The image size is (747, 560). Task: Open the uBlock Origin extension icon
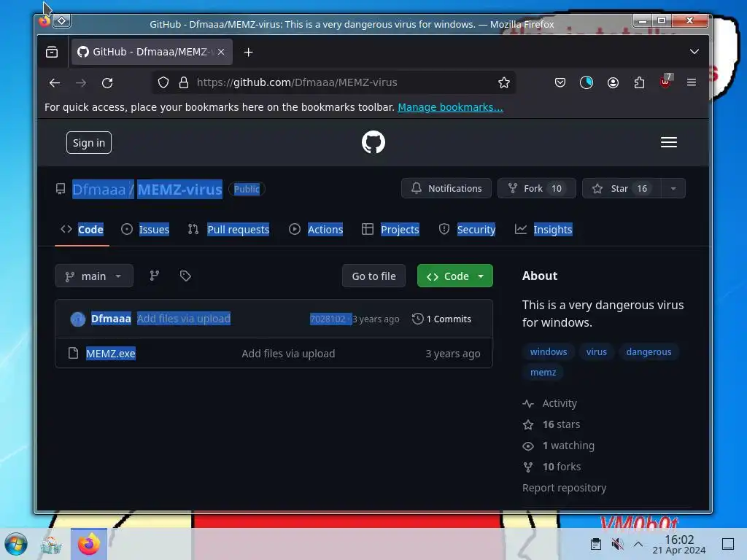(x=665, y=82)
